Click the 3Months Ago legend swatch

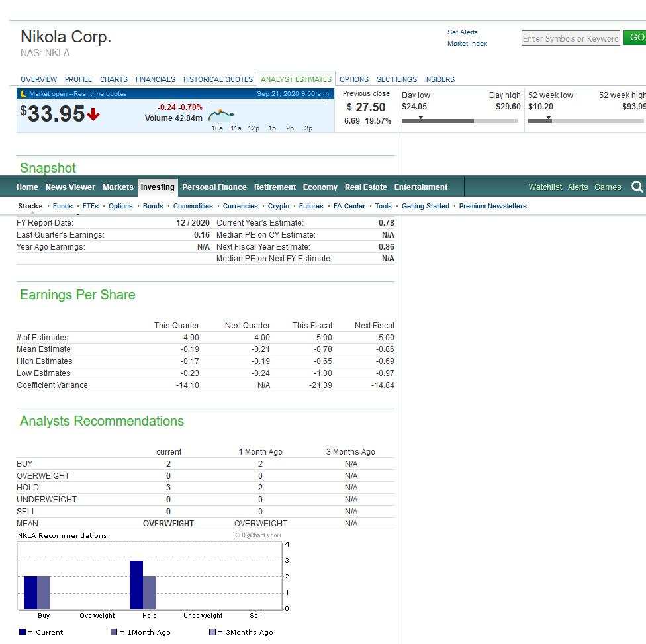tap(212, 632)
